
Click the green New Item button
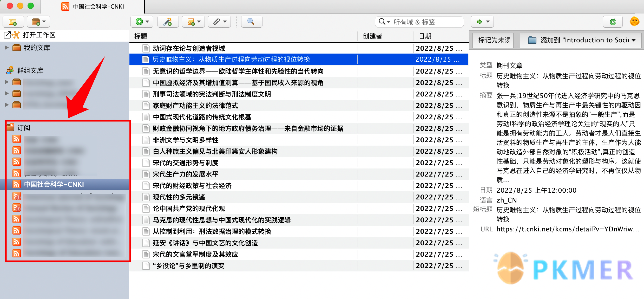[x=142, y=22]
